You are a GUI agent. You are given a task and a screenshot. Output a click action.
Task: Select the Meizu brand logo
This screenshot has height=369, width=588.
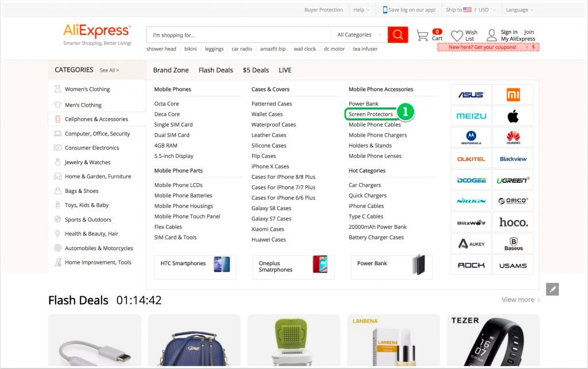click(x=471, y=116)
